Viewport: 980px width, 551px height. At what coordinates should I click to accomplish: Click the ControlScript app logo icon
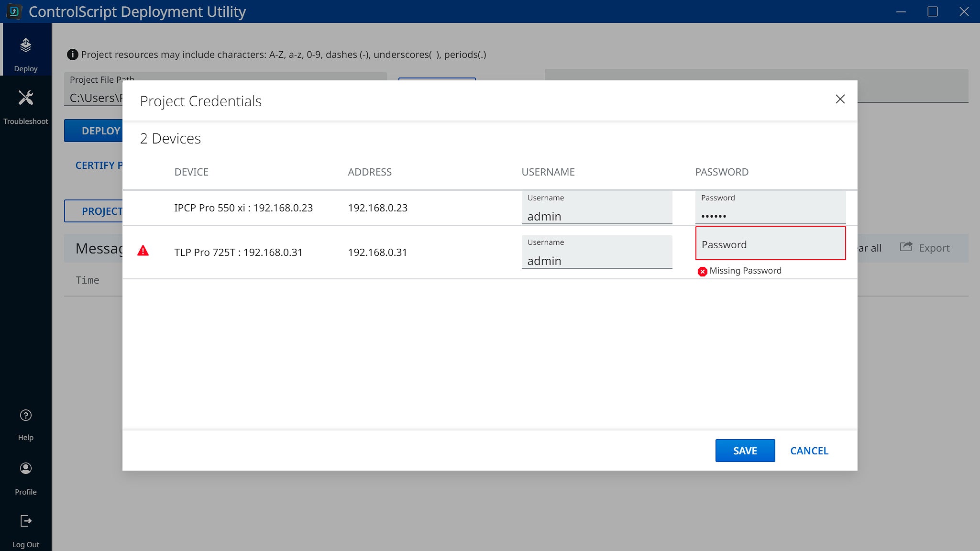(14, 11)
